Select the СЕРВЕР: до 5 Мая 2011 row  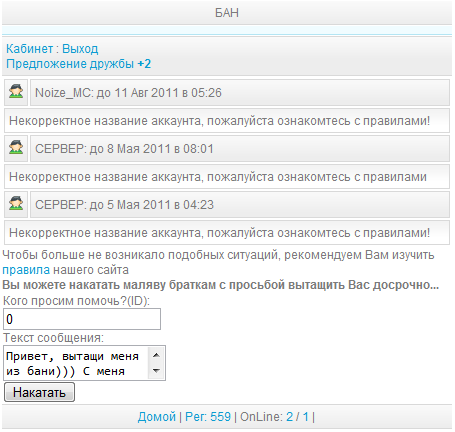click(240, 205)
